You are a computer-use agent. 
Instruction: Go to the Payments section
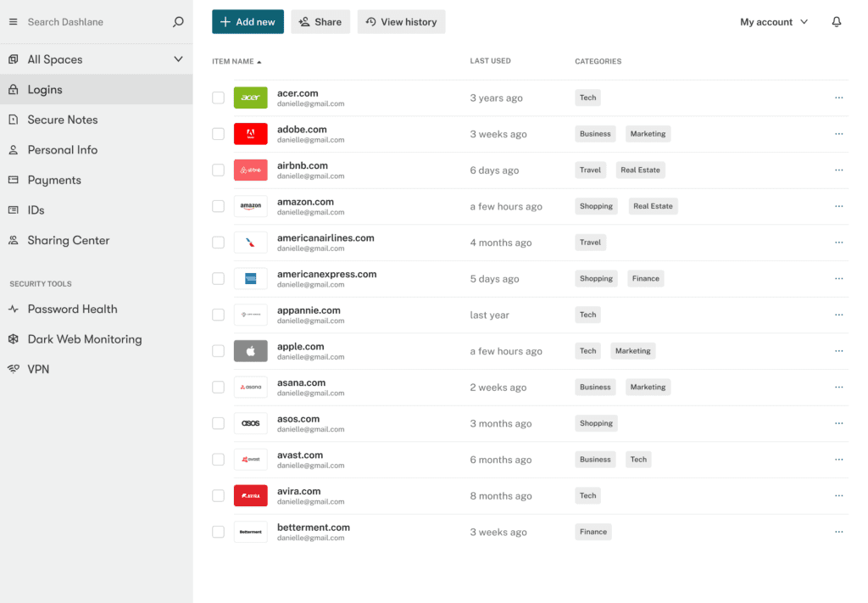tap(56, 179)
